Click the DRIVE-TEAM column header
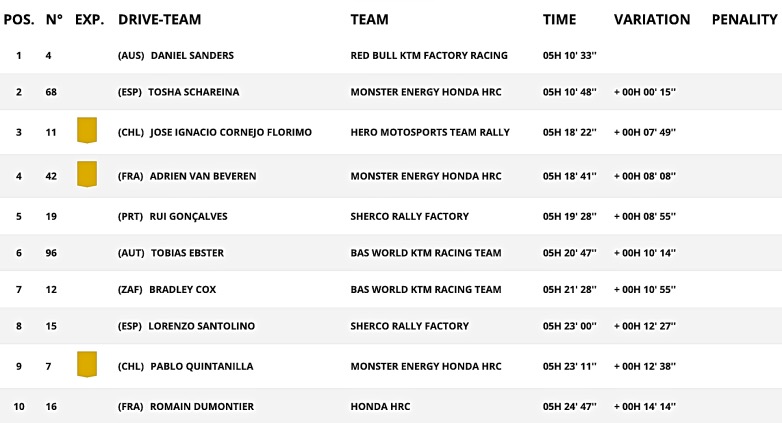 pos(159,20)
